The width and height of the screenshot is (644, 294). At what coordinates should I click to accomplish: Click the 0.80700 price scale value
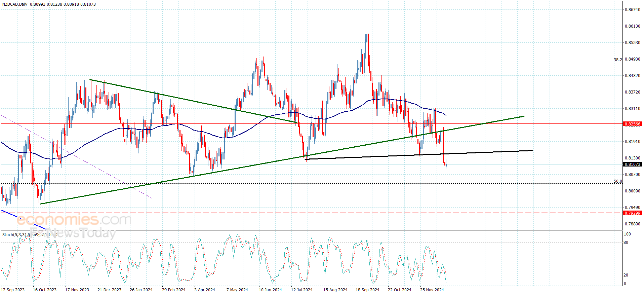point(632,175)
